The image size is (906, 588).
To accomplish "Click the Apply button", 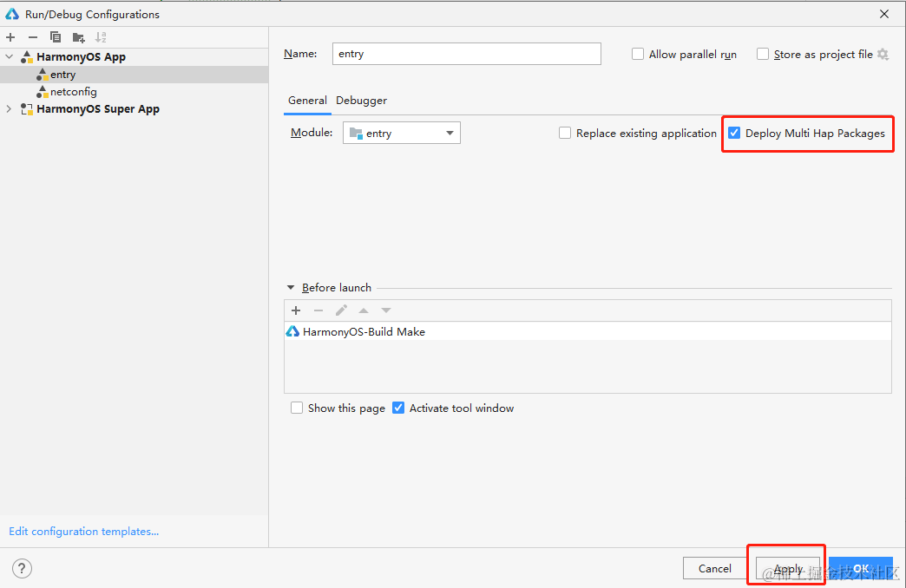I will pos(788,568).
